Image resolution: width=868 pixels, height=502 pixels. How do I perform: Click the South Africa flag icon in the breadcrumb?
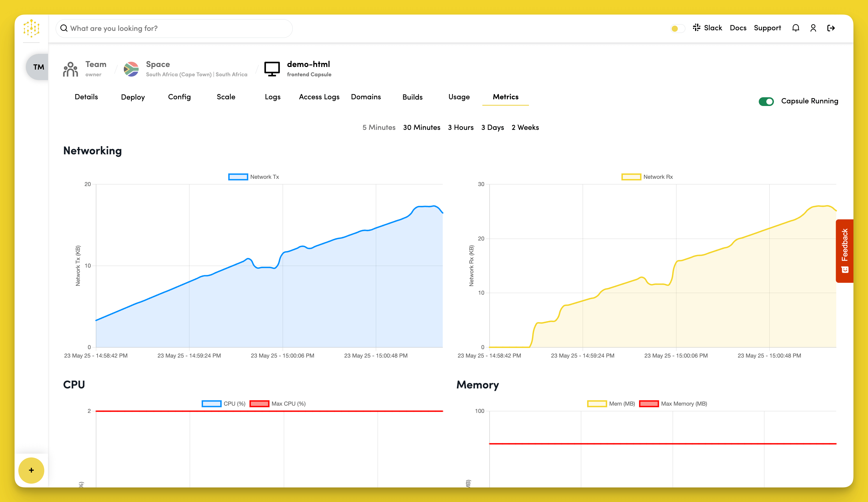click(132, 69)
